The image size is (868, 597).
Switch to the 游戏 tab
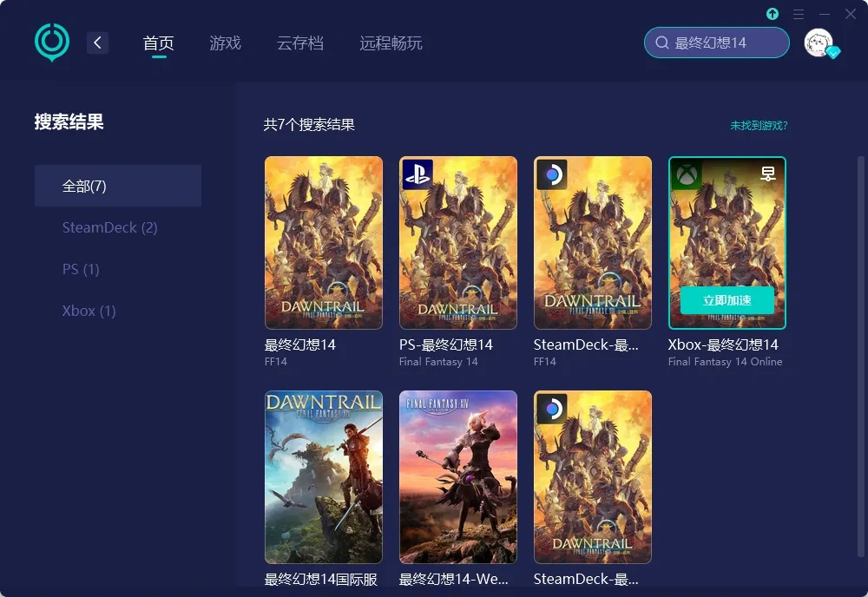pos(225,42)
